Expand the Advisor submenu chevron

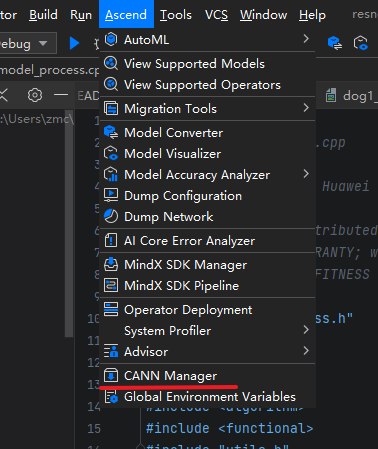coord(306,351)
